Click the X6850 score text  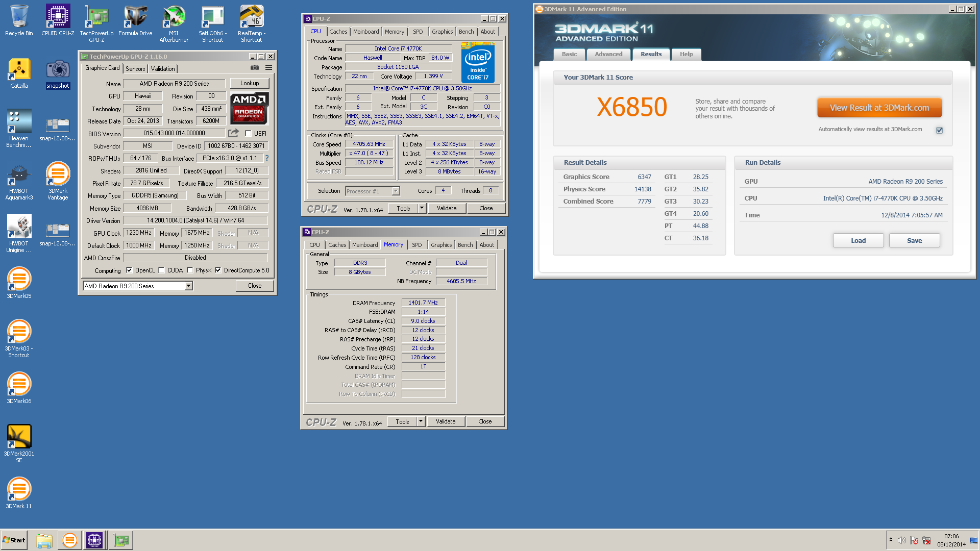[632, 107]
